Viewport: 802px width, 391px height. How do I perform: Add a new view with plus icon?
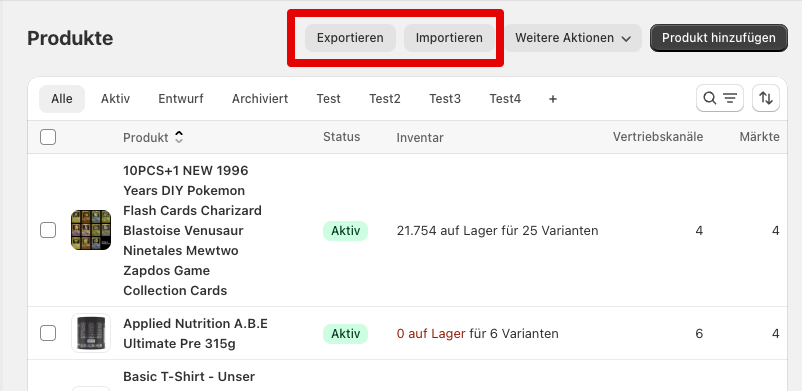pyautogui.click(x=552, y=99)
